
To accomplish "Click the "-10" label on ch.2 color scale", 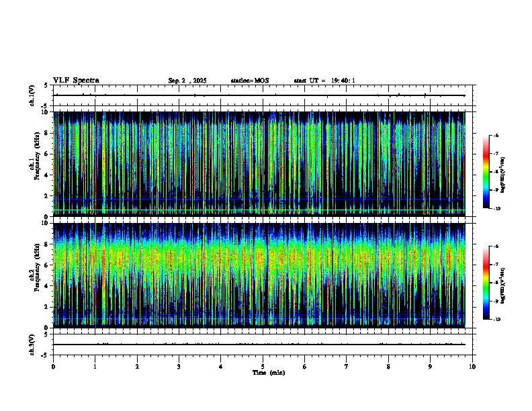I will click(496, 320).
